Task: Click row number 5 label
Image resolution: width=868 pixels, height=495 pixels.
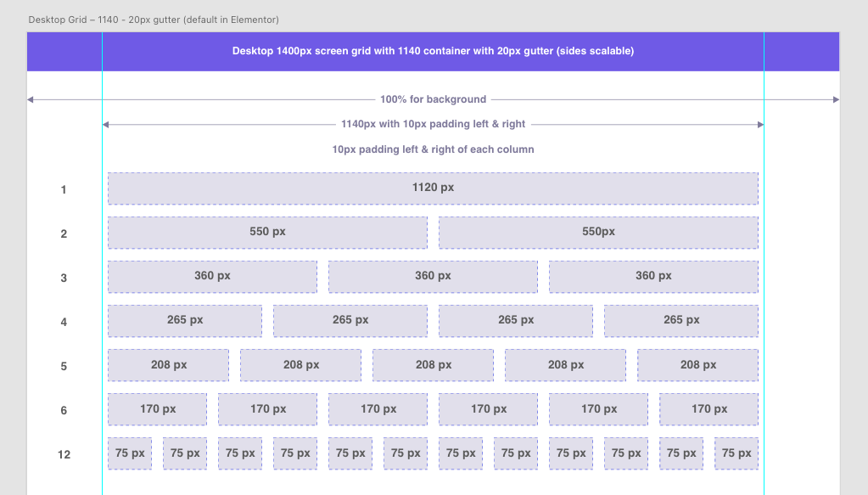Action: point(64,367)
